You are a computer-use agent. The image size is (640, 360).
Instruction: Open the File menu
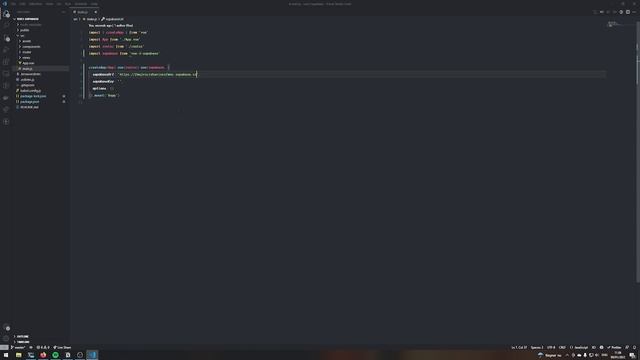pos(13,4)
